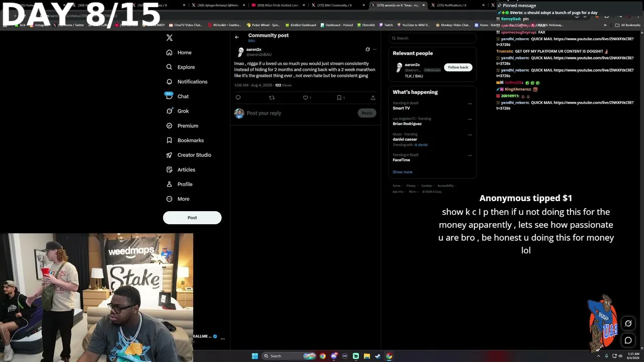Switch to the 'BAU Community / X' browser tab

pyautogui.click(x=337, y=5)
